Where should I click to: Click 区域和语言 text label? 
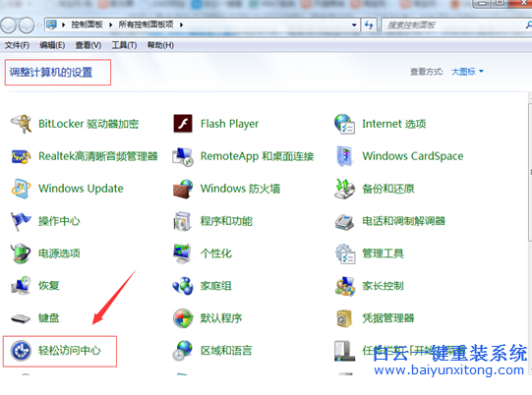226,350
